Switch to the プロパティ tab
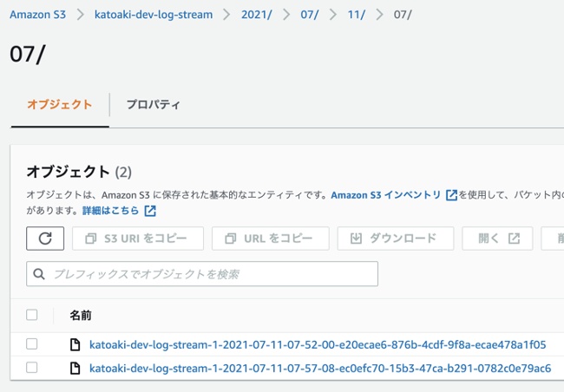The width and height of the screenshot is (564, 392). coord(154,105)
